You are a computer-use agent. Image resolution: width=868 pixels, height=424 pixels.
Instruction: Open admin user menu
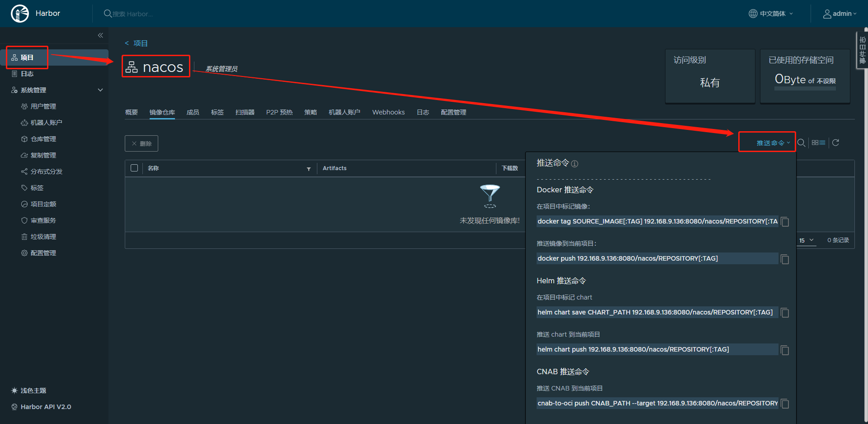840,14
